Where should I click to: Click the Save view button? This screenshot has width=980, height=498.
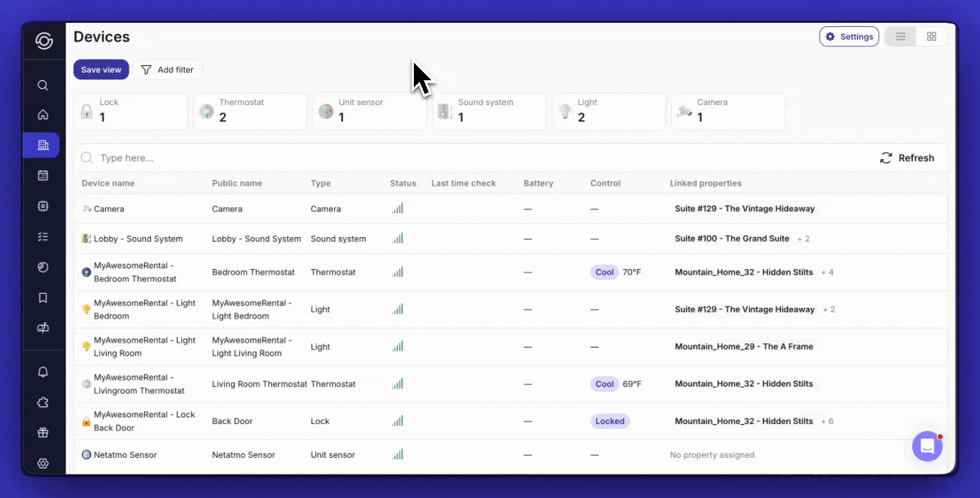point(101,70)
